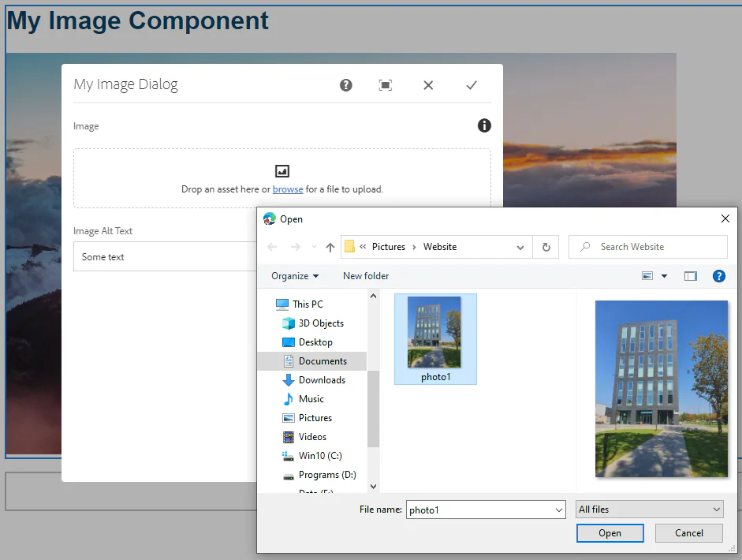The width and height of the screenshot is (742, 560).
Task: Select photo1 thumbnail
Action: tap(435, 339)
